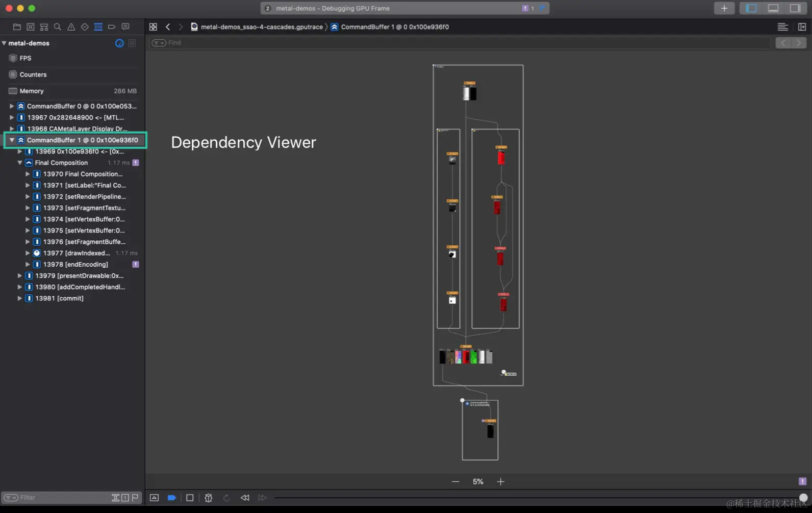Expand the 13979 presentDrawable row

(20, 276)
